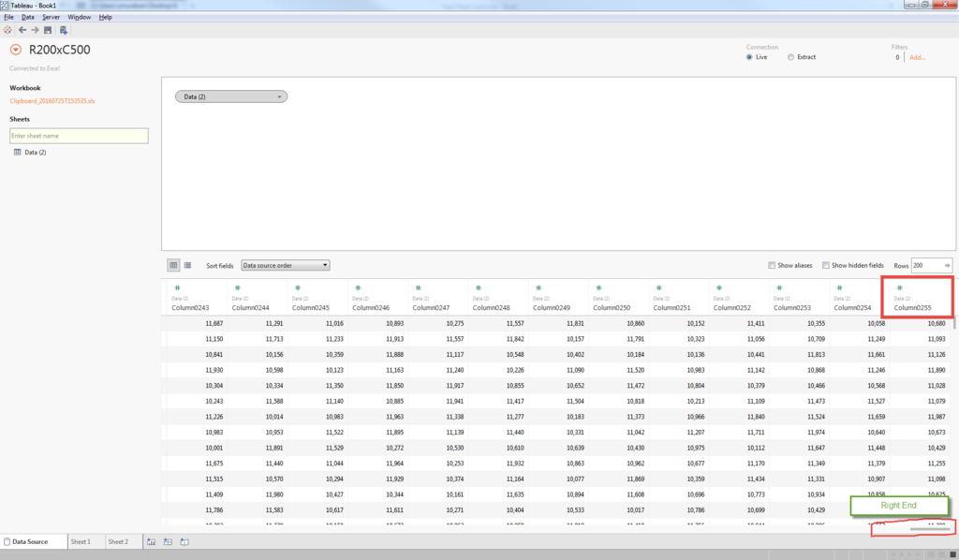
Task: Switch to the Sheet 1 tab
Action: tap(81, 541)
